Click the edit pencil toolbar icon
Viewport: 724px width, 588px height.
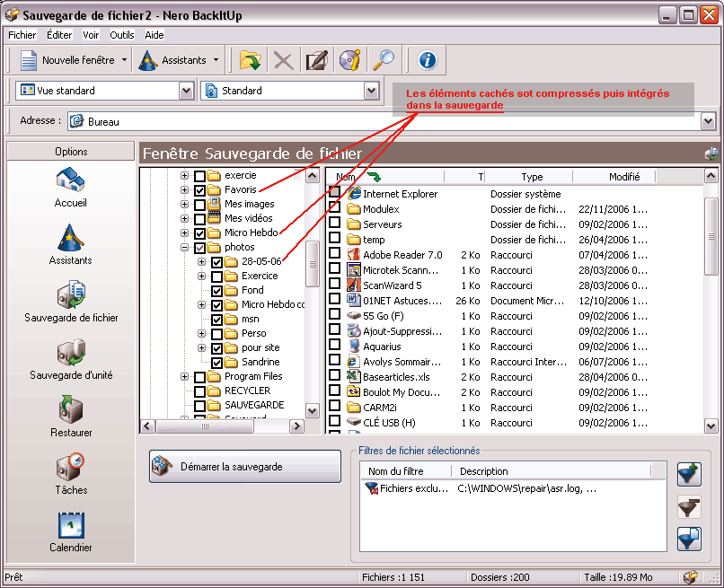tap(317, 60)
